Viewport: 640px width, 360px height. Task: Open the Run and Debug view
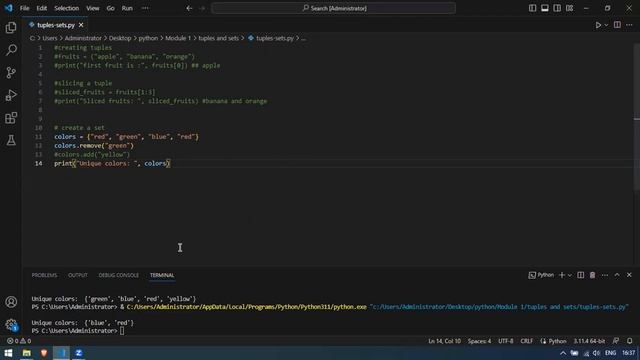click(x=11, y=95)
